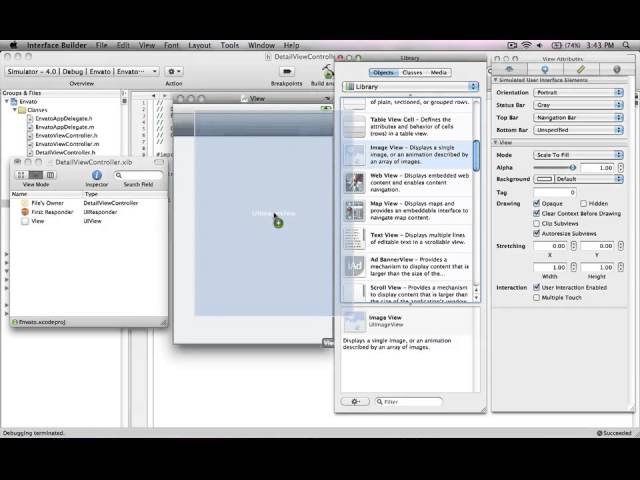Image resolution: width=640 pixels, height=480 pixels.
Task: Toggle User Interaction Enabled checkbox
Action: click(536, 287)
